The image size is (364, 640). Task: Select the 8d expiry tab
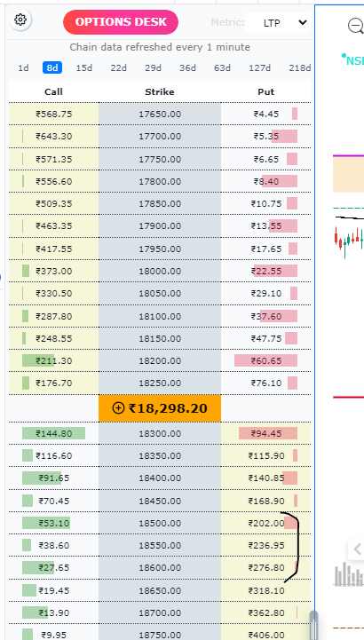point(52,67)
